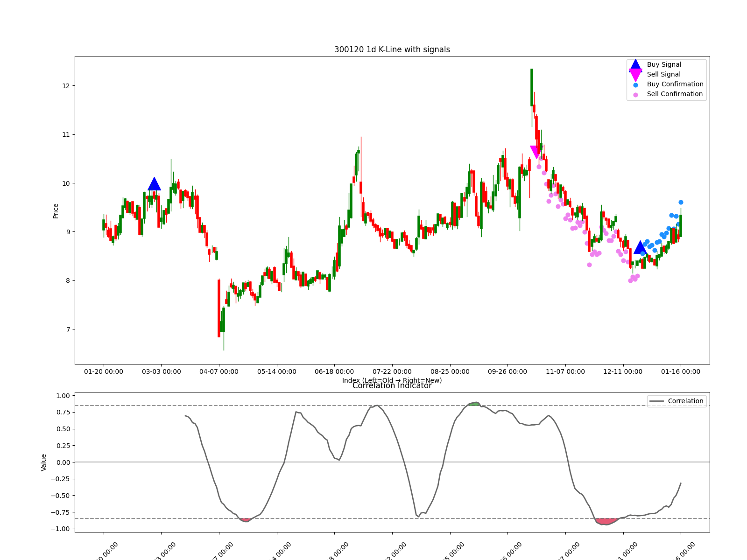Click the 'Buy Confirmation' legend text label
747x560 pixels.
pos(675,84)
